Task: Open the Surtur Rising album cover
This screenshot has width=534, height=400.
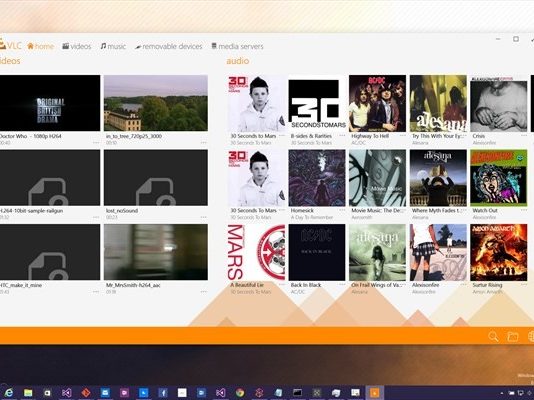Action: [x=499, y=253]
